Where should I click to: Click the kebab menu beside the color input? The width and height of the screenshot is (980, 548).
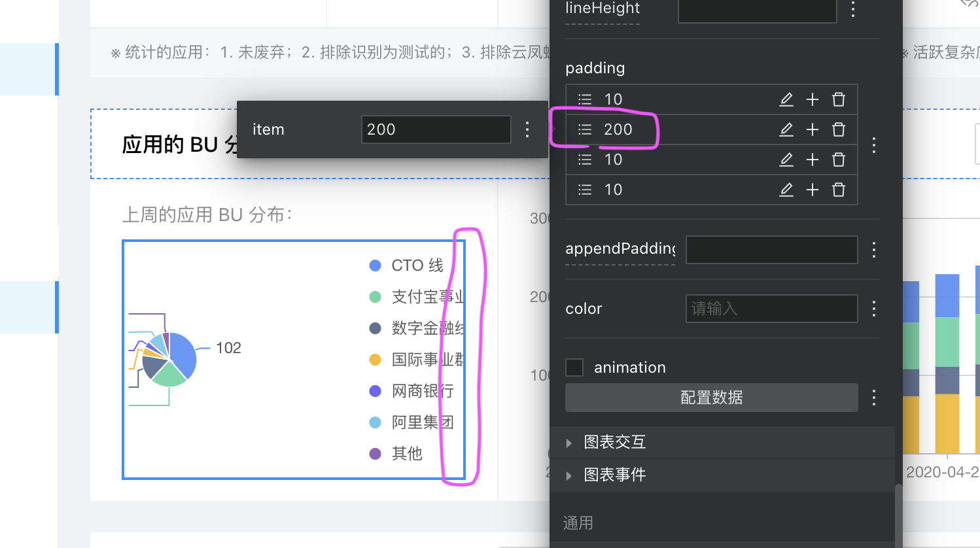click(x=873, y=308)
